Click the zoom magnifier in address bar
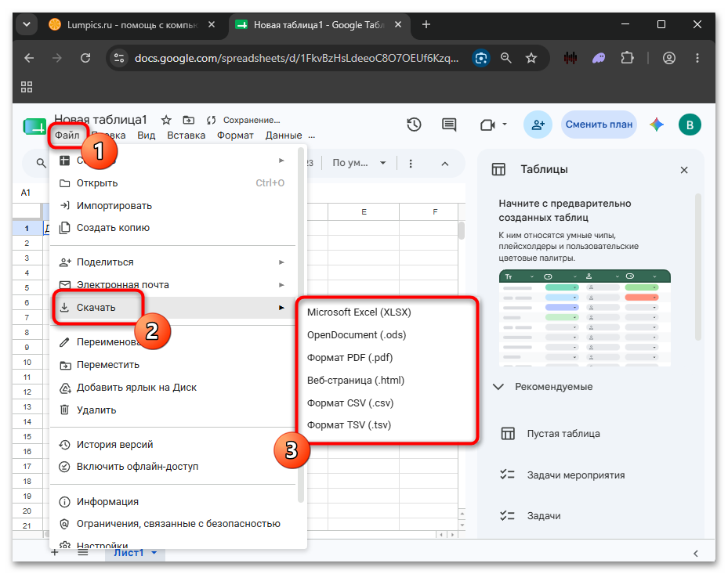728x574 pixels. point(506,58)
